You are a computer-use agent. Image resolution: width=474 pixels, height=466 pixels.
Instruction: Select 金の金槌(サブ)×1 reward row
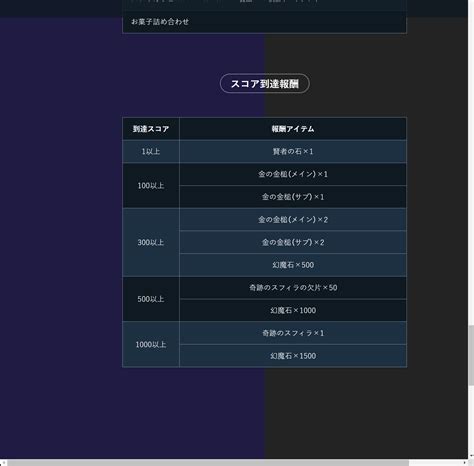(x=293, y=197)
